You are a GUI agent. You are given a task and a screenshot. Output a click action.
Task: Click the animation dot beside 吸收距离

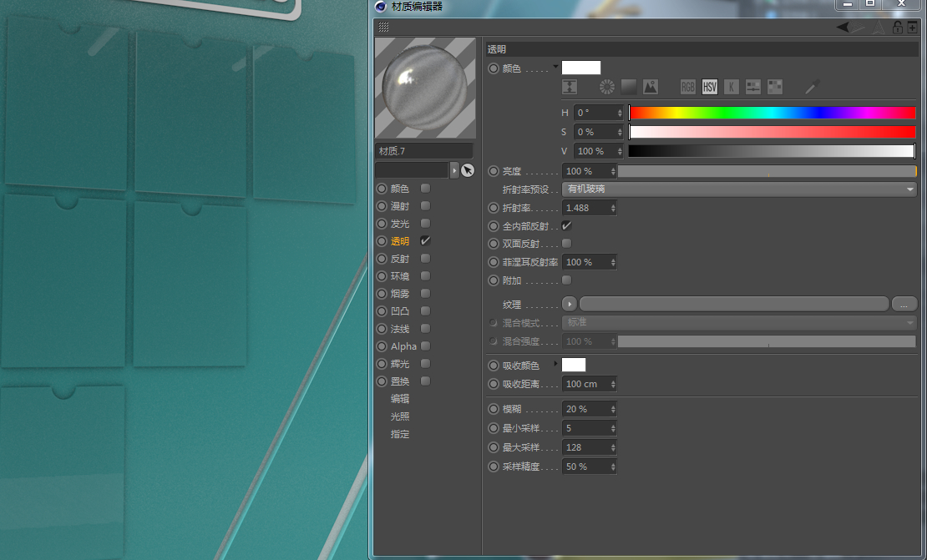494,384
